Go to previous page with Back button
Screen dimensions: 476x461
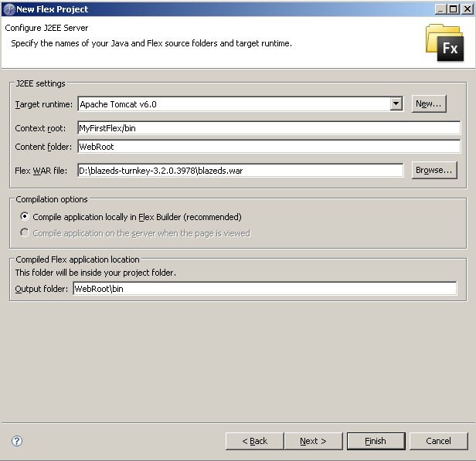click(x=255, y=441)
